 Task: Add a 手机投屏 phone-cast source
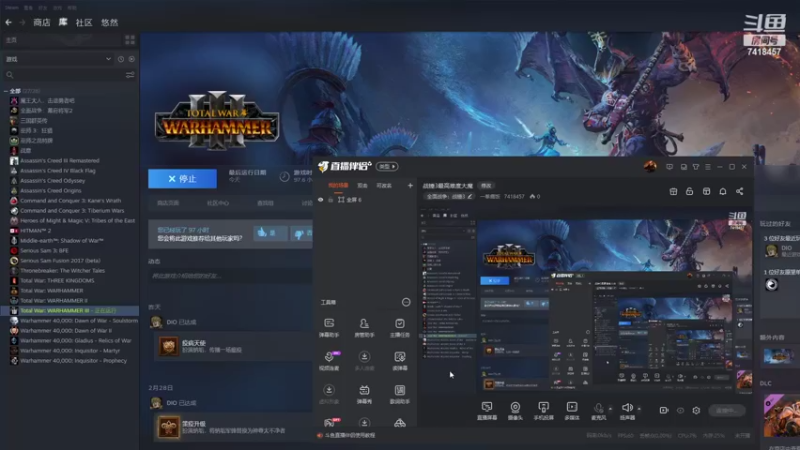pos(543,410)
